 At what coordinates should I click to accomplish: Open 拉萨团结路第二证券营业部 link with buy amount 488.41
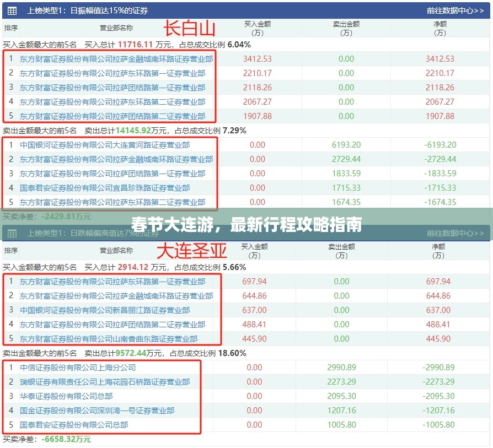coord(112,325)
